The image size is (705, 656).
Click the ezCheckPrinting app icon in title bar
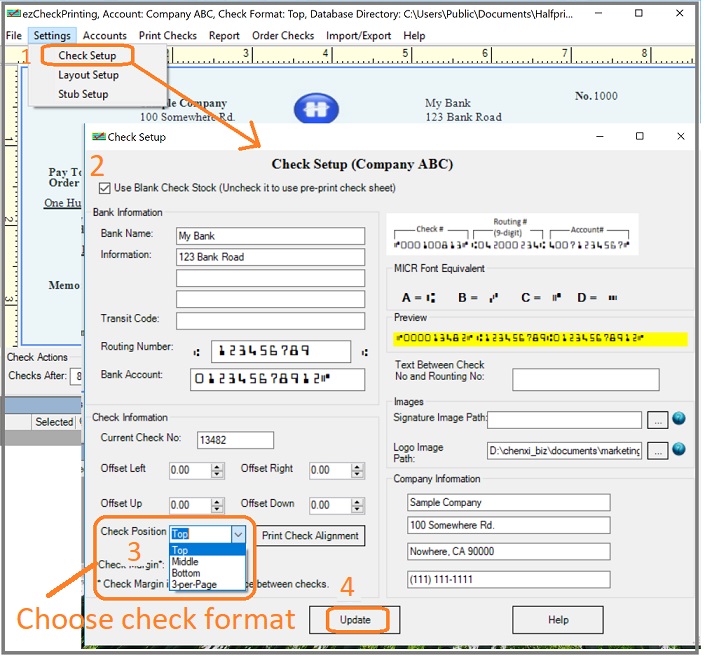point(12,10)
